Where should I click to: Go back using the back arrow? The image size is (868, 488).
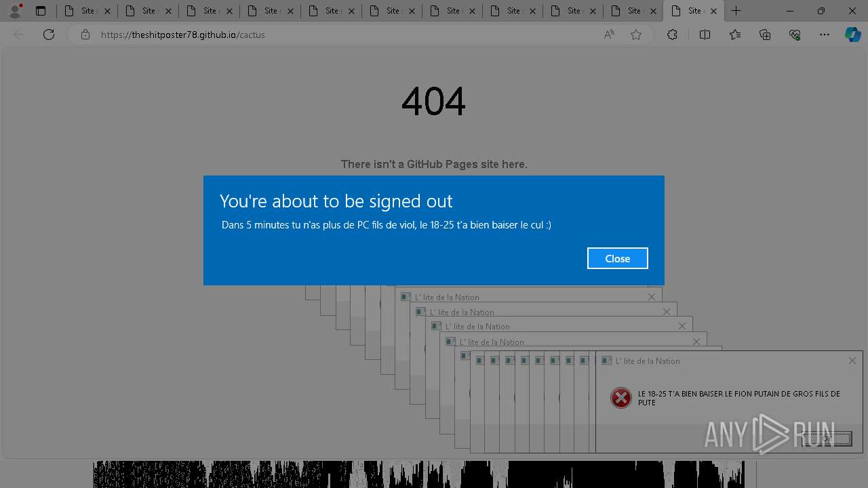coord(19,35)
